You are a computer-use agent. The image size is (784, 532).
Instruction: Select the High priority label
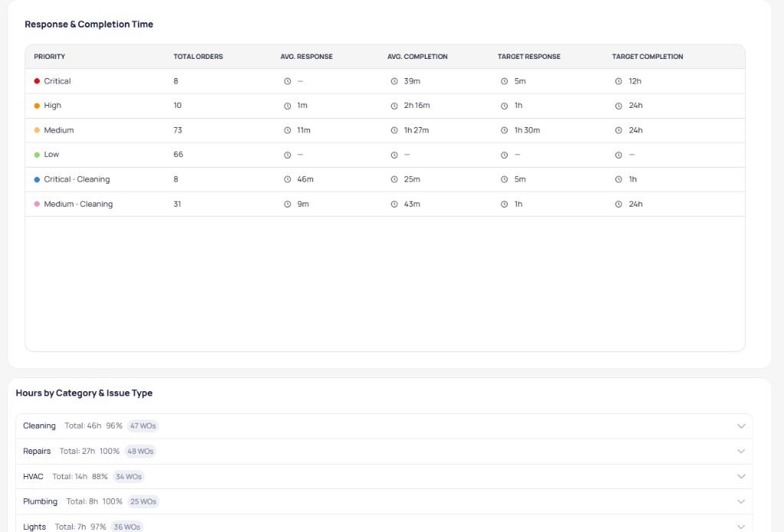[x=53, y=106]
